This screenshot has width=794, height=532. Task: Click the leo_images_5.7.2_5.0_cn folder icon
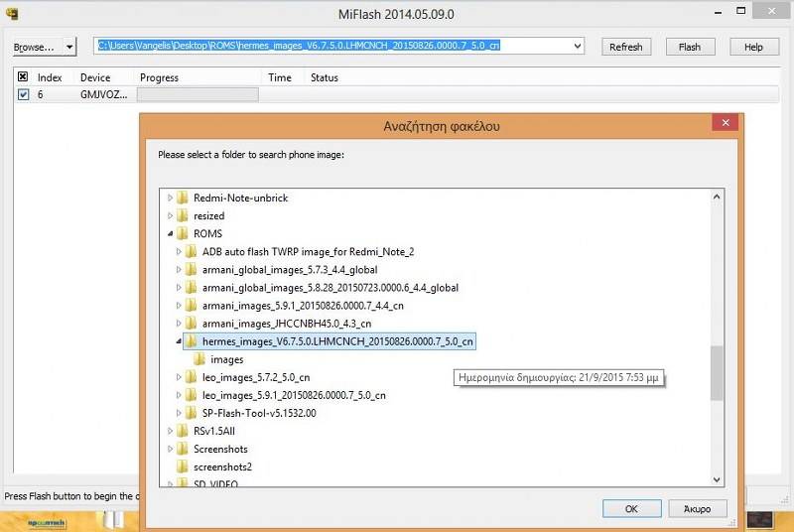click(x=192, y=377)
